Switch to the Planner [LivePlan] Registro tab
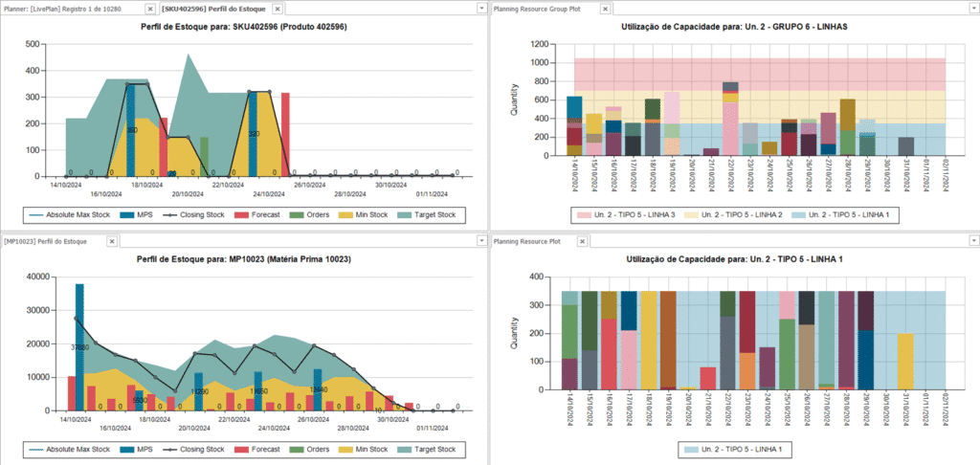The image size is (980, 465). pos(72,9)
